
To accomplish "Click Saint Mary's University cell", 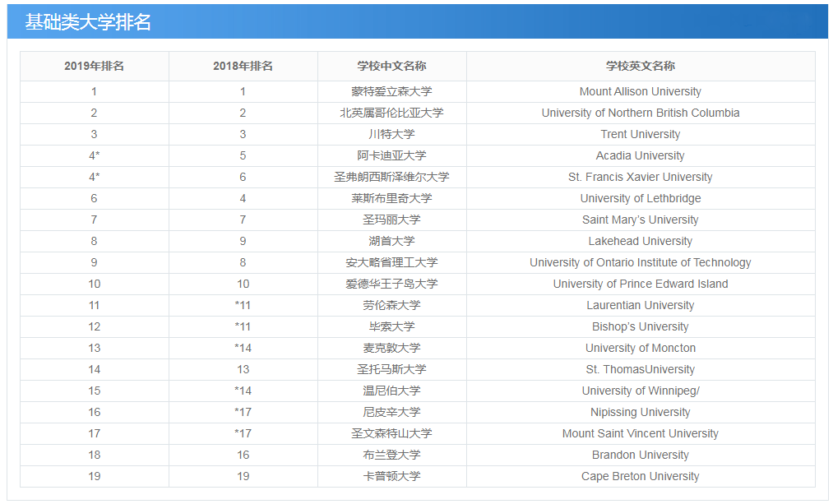I will (640, 220).
